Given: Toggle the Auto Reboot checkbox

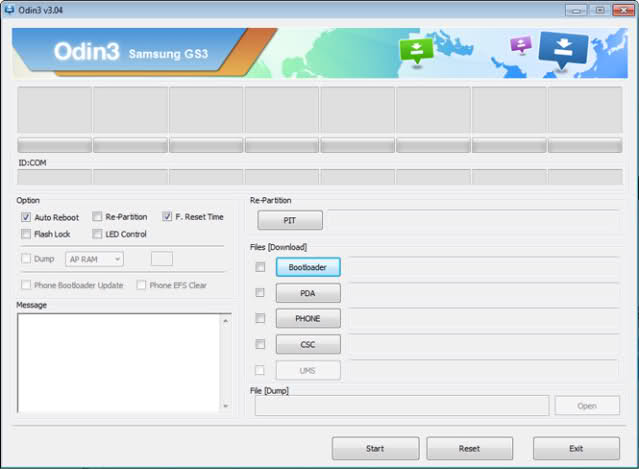Looking at the screenshot, I should 26,217.
